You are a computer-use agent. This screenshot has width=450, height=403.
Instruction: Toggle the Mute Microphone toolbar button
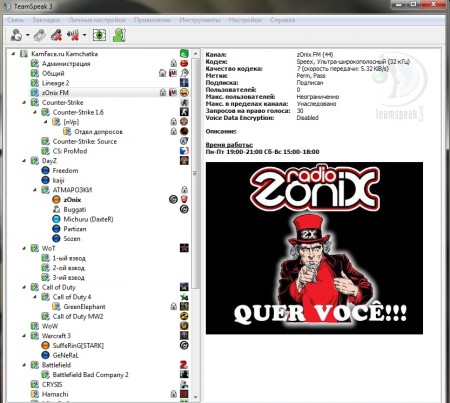pos(56,35)
